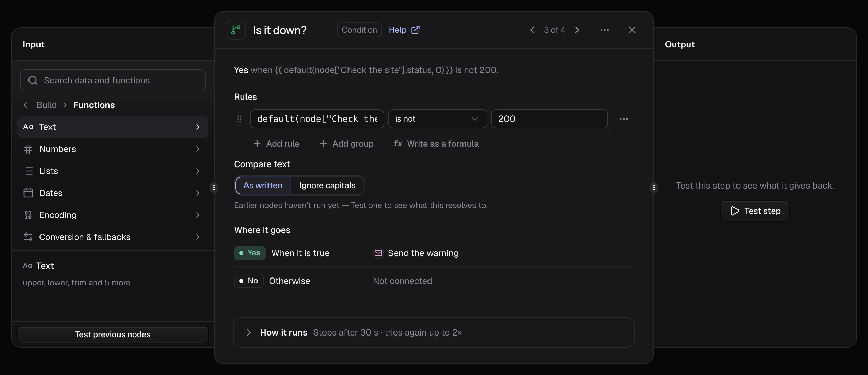Click the 200 comparison value field
This screenshot has height=375, width=868.
tap(549, 119)
